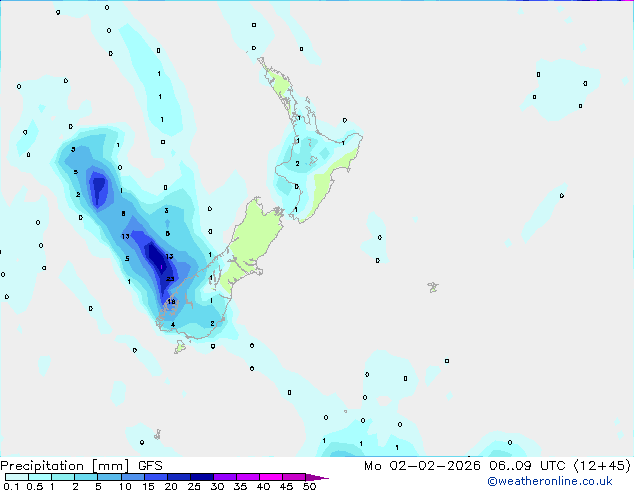Click the legend label '25'
634x490 pixels.
[194, 486]
